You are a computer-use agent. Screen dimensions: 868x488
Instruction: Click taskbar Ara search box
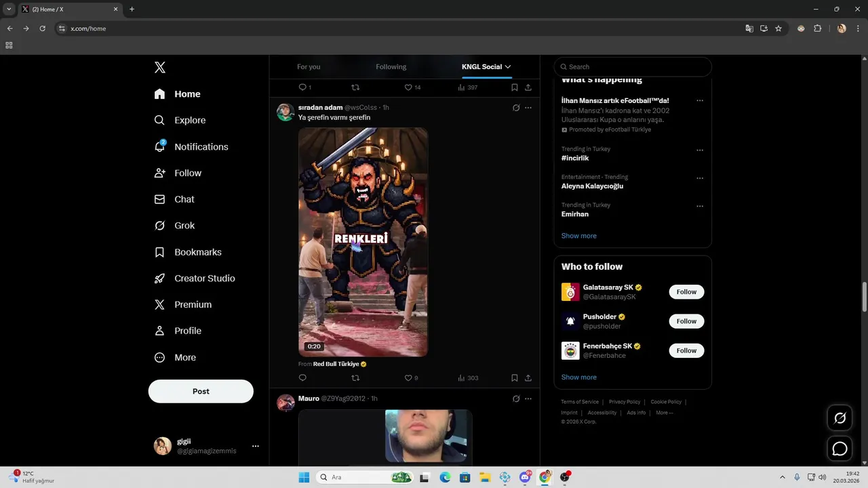[x=366, y=477]
